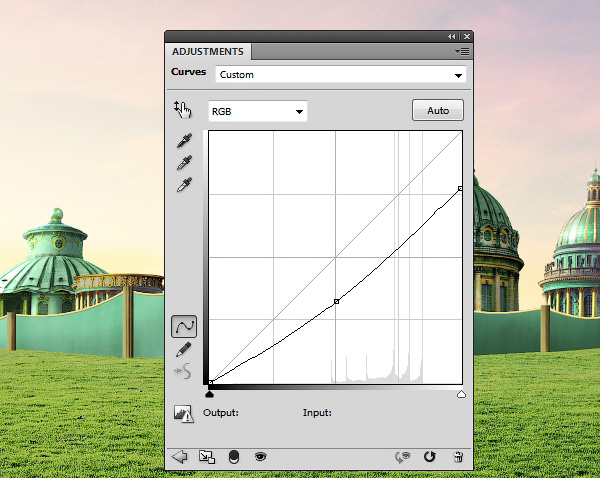Switch to the pencil draw-curve tool

point(184,349)
